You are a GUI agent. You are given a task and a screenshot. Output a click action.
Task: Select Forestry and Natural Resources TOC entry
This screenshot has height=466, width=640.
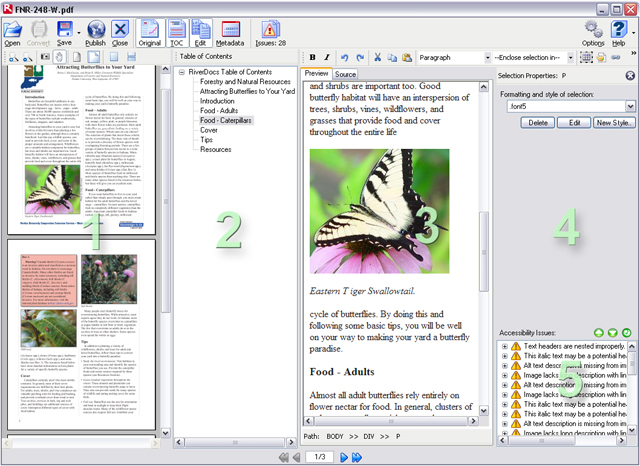(245, 82)
